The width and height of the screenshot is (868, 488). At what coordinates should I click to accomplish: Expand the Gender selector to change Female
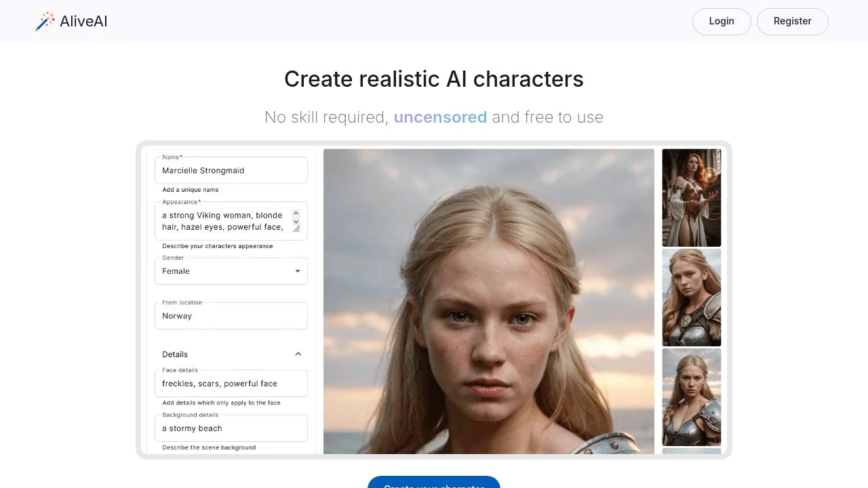[231, 270]
